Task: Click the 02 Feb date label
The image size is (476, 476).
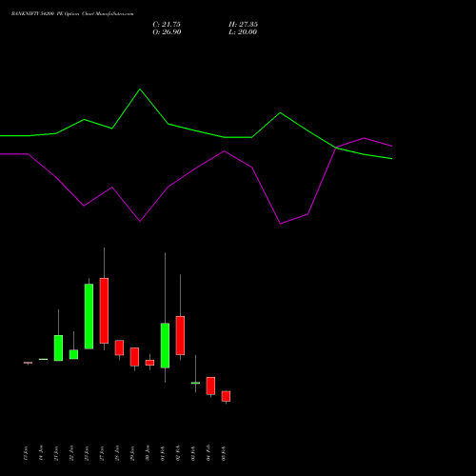Action: pyautogui.click(x=178, y=452)
